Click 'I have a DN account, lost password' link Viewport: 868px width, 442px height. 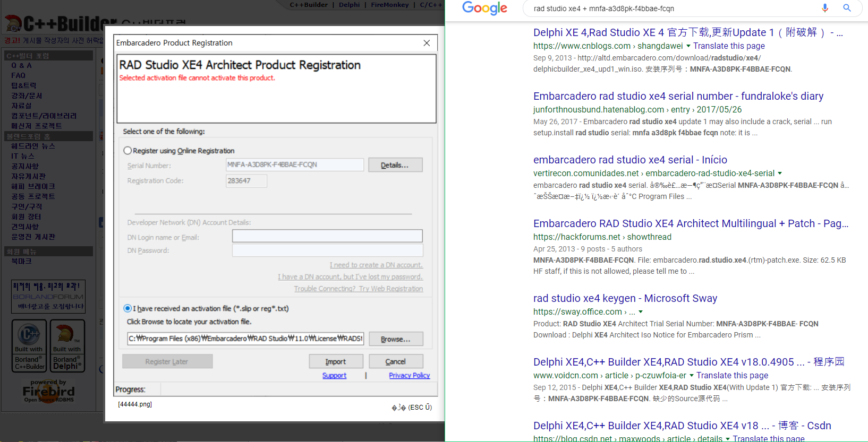point(350,276)
